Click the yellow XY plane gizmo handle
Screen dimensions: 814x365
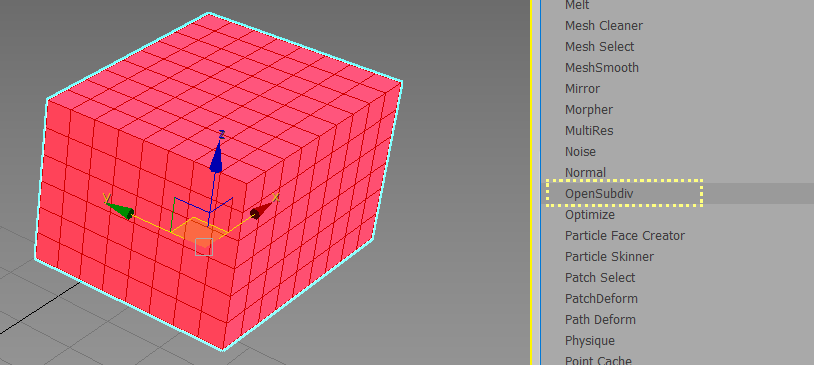pyautogui.click(x=200, y=229)
